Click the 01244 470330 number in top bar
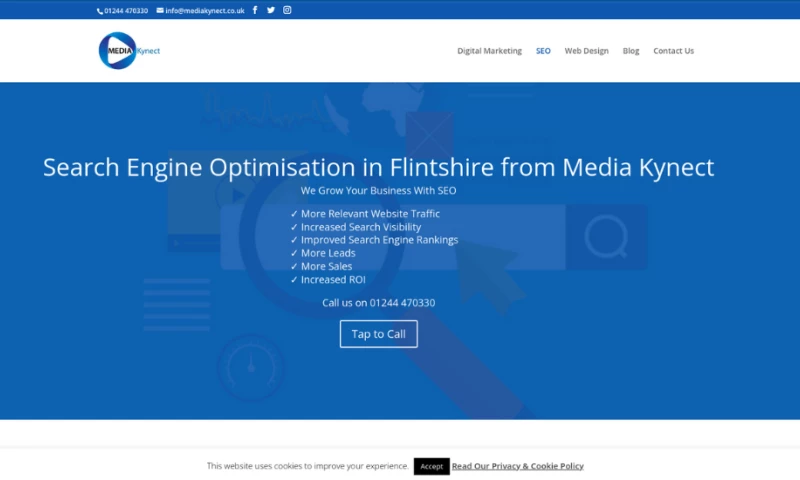 coord(126,11)
